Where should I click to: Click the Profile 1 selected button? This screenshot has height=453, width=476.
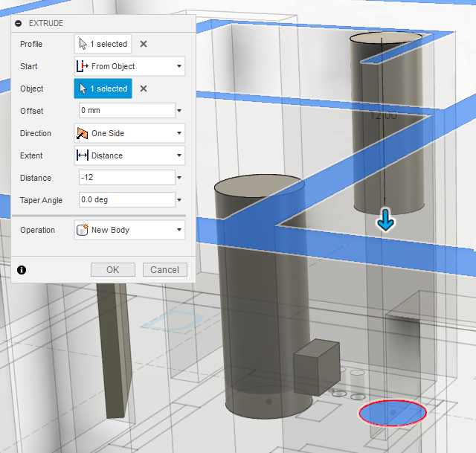103,44
